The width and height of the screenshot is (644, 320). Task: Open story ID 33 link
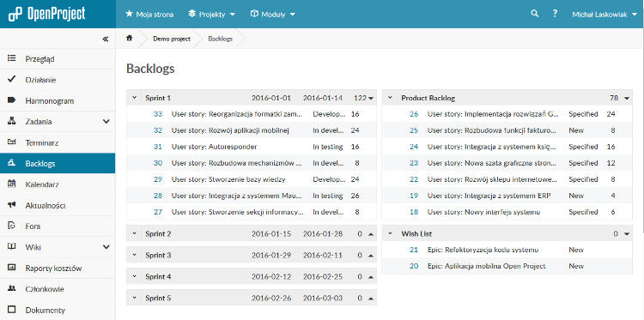click(158, 114)
